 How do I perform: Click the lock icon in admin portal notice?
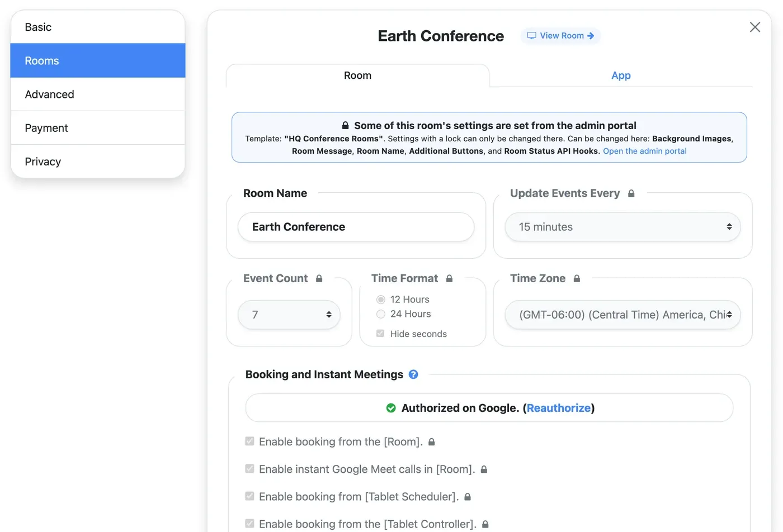345,126
